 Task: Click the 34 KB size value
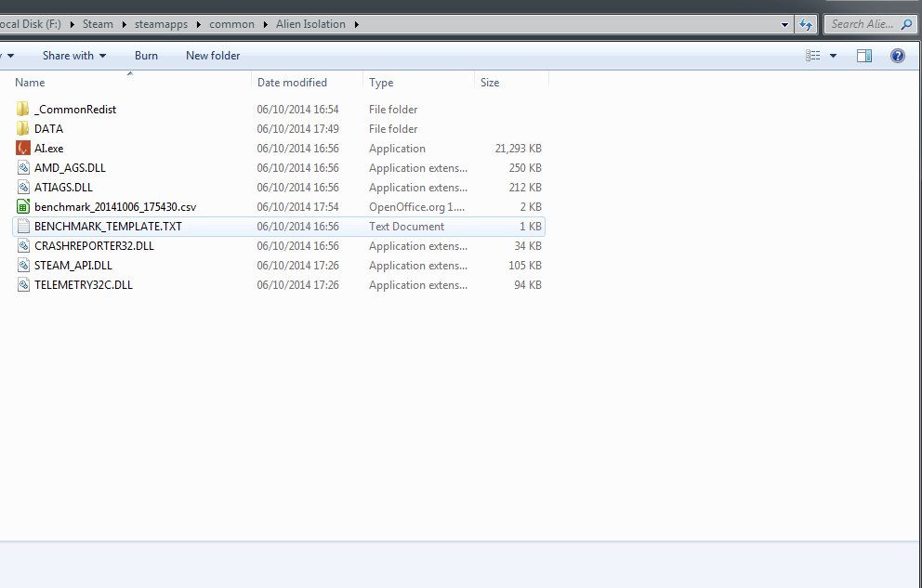(527, 246)
